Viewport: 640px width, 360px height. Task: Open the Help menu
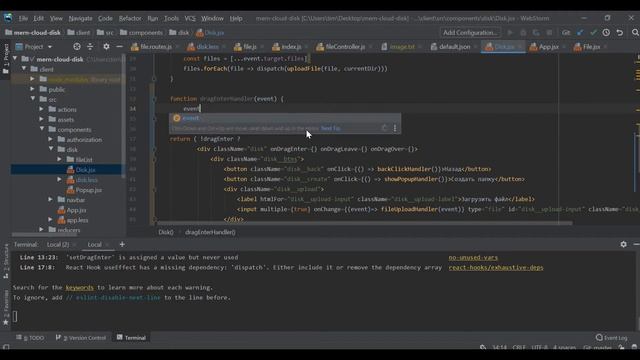click(x=236, y=18)
